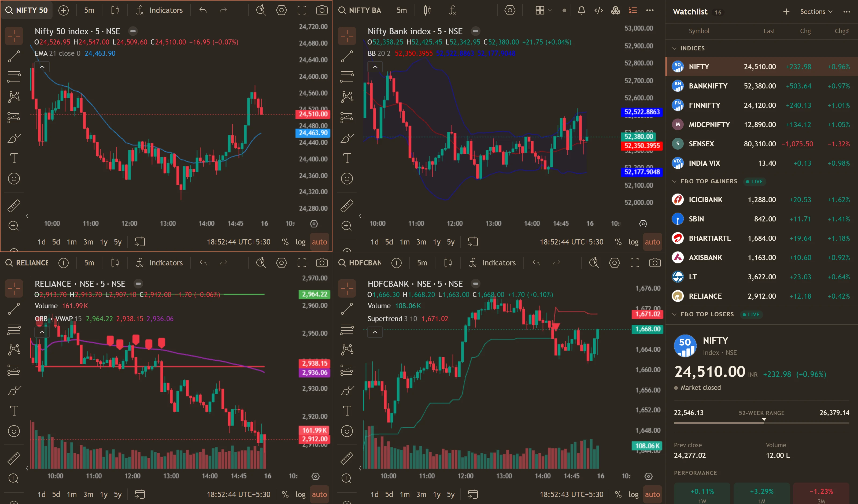Toggle auto scale on RELIANCE chart
The image size is (858, 504).
click(x=319, y=494)
